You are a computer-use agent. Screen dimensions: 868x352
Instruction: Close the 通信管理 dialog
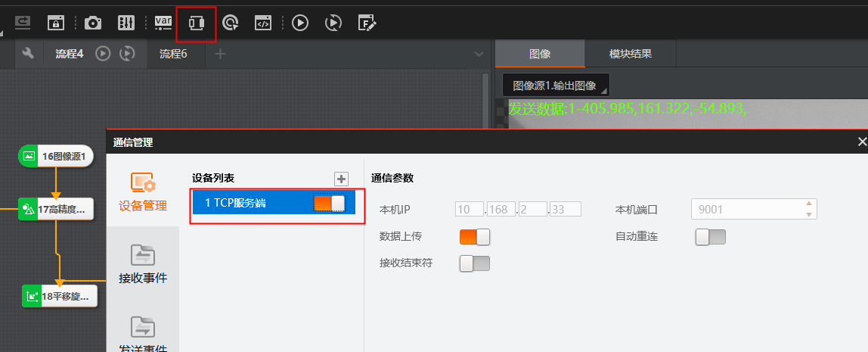(x=862, y=142)
